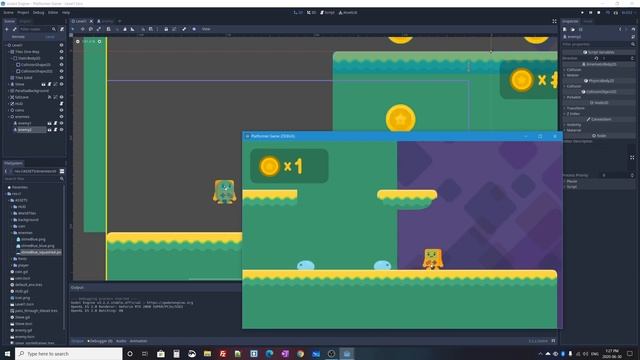Image resolution: width=640 pixels, height=360 pixels.
Task: Open the script icon on enemy1 node
Action: (55, 123)
